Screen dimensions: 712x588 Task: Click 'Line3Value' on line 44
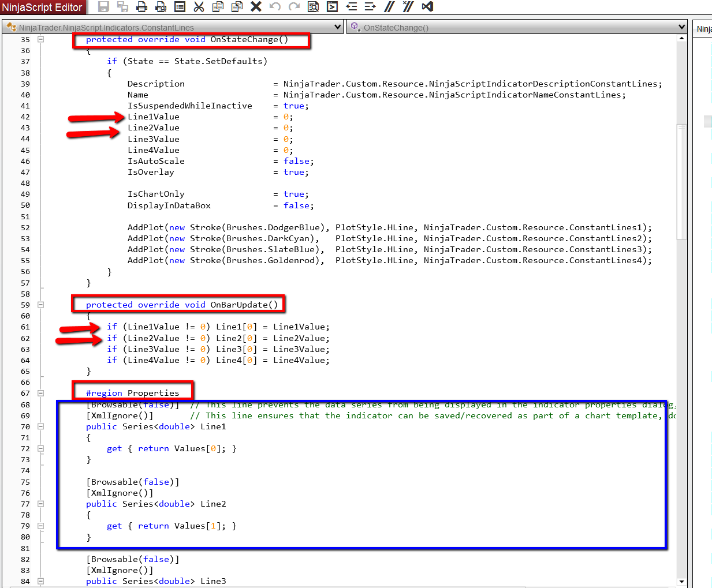point(154,139)
